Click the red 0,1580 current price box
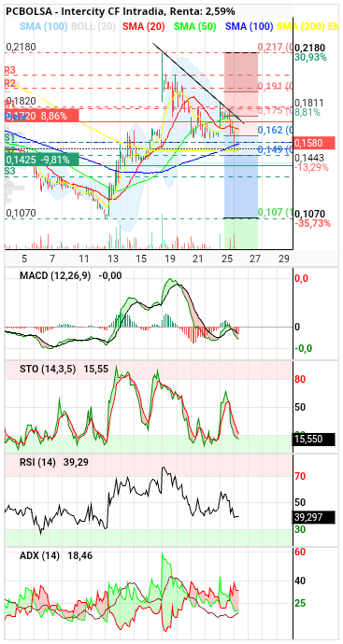This screenshot has width=343, height=644. point(314,143)
